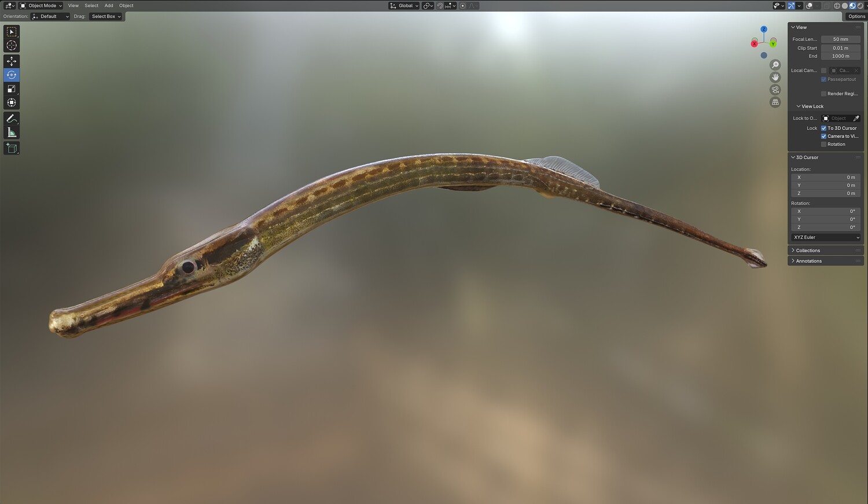868x504 pixels.
Task: Select the Measure tool
Action: (12, 133)
